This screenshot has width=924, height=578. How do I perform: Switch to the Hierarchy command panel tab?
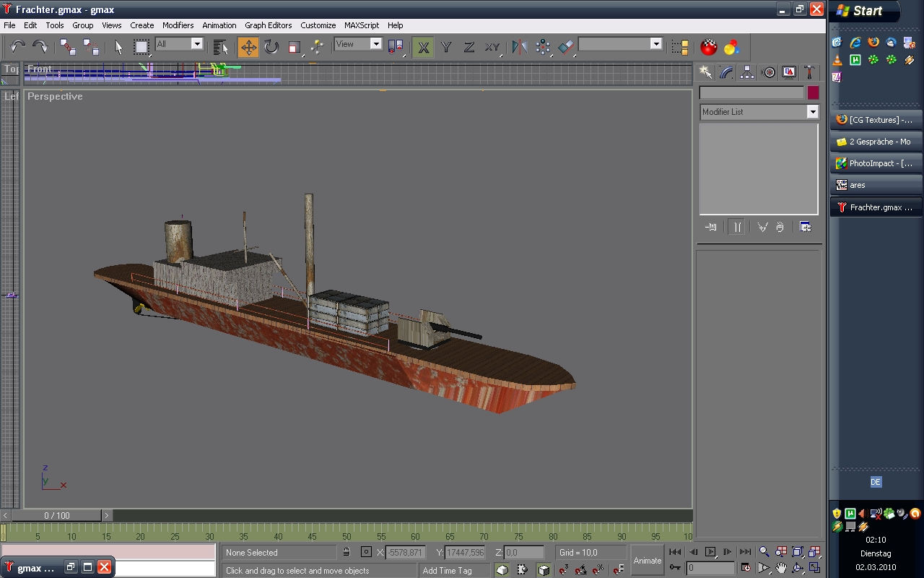[747, 72]
